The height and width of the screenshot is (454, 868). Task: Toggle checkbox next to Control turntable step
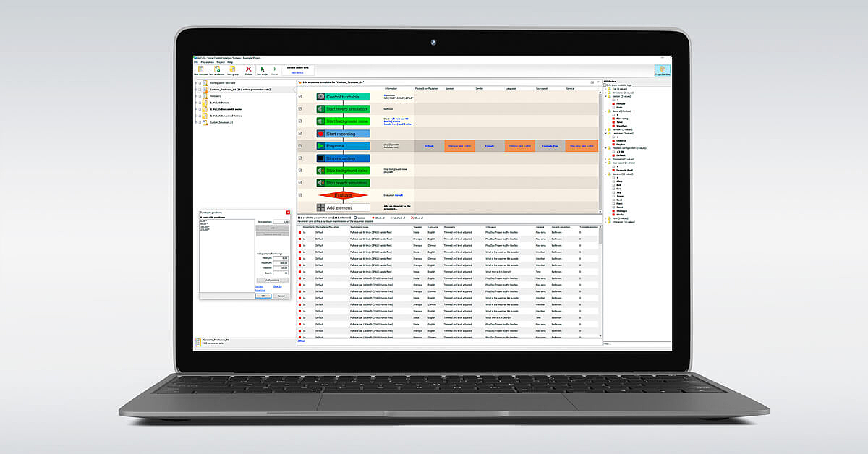coord(301,97)
